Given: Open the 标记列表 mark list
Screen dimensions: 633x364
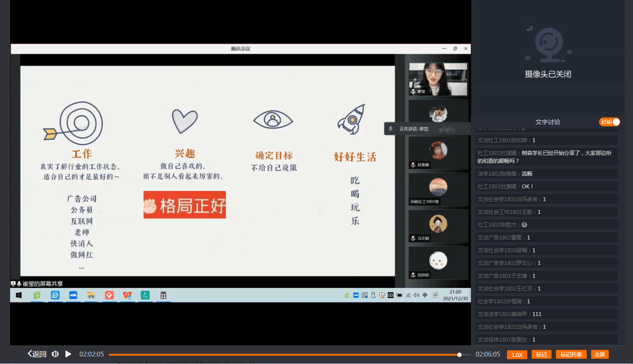Looking at the screenshot, I should click(x=571, y=355).
